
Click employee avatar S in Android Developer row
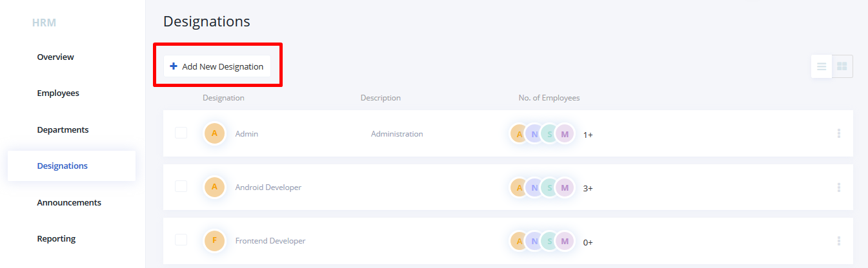[549, 187]
